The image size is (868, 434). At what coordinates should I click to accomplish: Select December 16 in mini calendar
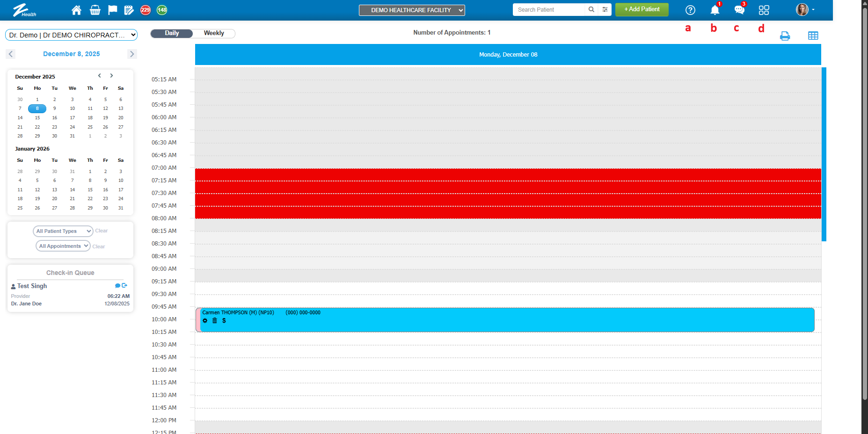point(55,118)
